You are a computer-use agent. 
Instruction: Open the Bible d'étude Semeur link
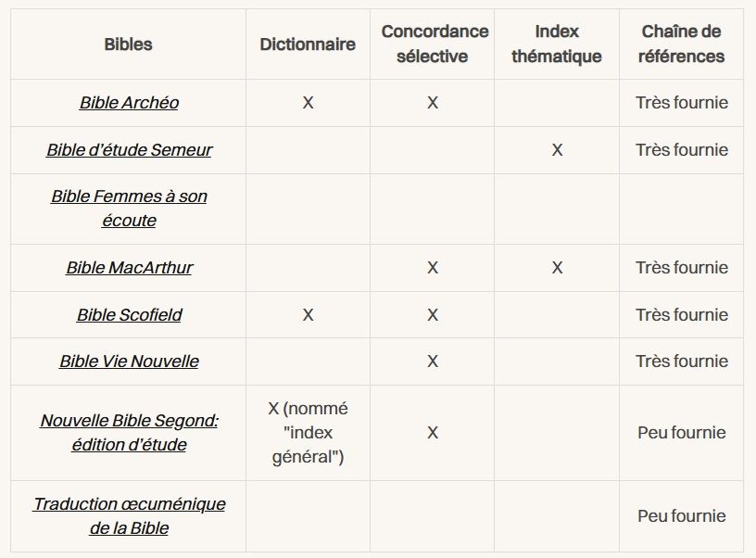tap(129, 150)
